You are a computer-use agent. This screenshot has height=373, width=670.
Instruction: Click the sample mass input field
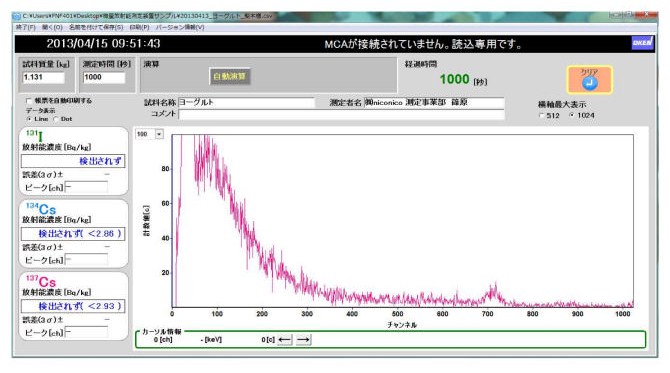click(43, 77)
